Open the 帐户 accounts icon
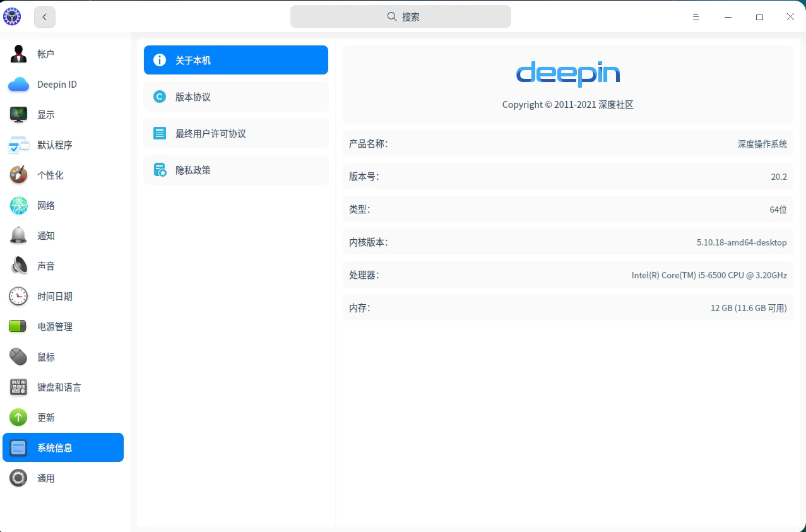Viewport: 806px width, 532px height. [18, 54]
